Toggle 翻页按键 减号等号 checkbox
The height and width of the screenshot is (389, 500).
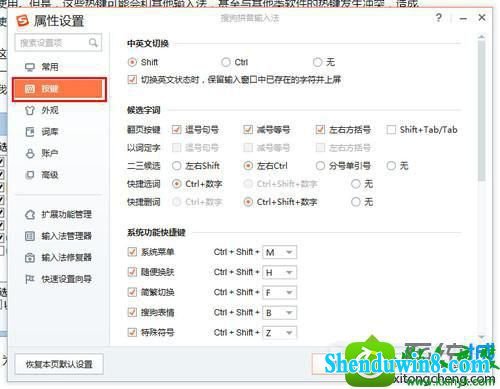click(x=248, y=129)
